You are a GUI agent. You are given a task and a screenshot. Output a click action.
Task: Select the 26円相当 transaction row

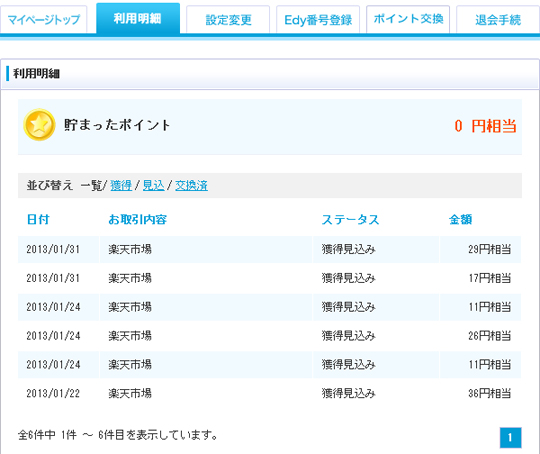[x=270, y=336]
